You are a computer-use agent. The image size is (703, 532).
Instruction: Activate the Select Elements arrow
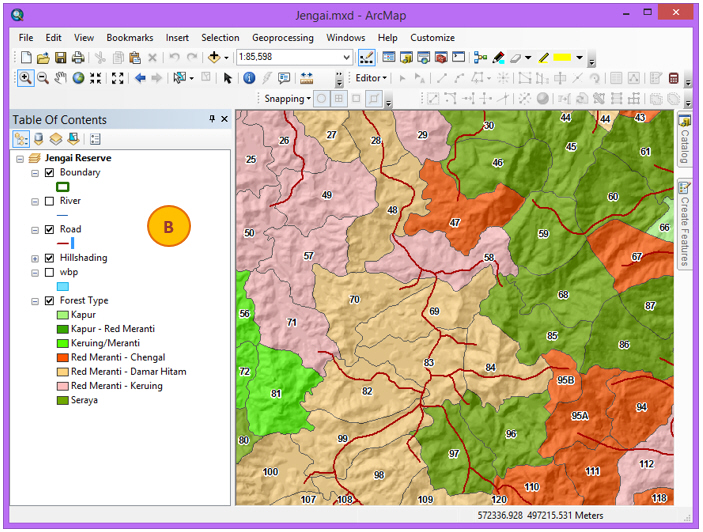pos(228,78)
